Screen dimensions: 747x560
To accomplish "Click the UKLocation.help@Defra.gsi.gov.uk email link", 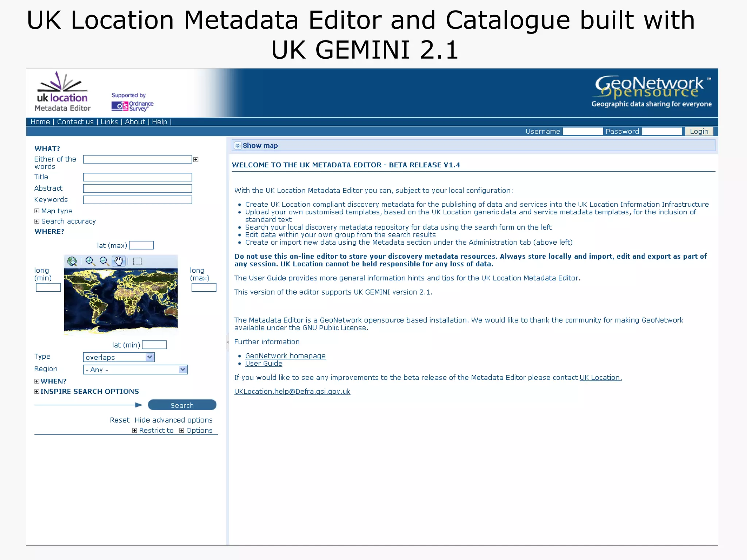I will click(x=292, y=392).
